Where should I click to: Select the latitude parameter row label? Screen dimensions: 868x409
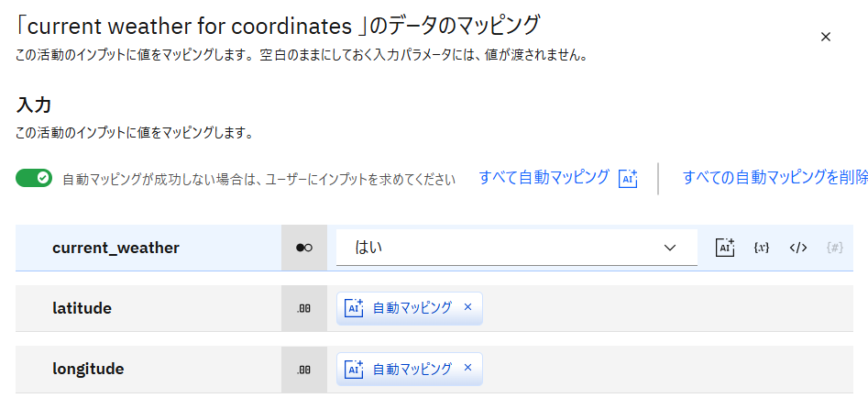coord(82,308)
